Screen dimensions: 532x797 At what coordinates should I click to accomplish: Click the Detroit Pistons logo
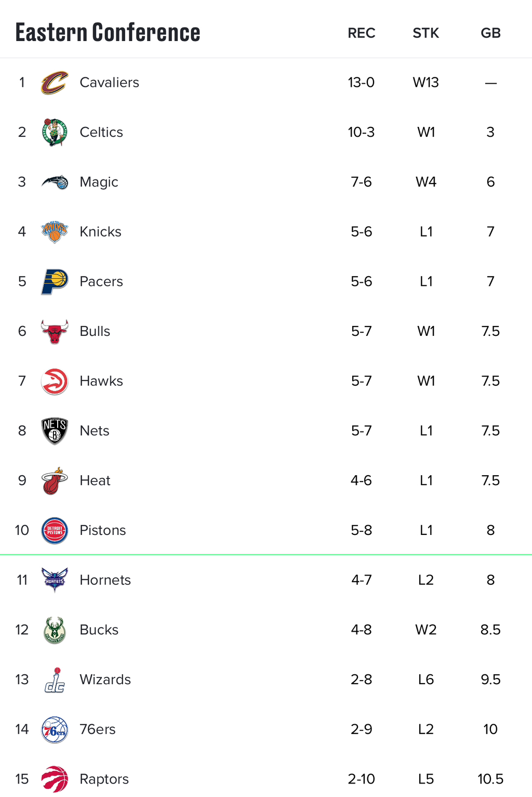(55, 530)
